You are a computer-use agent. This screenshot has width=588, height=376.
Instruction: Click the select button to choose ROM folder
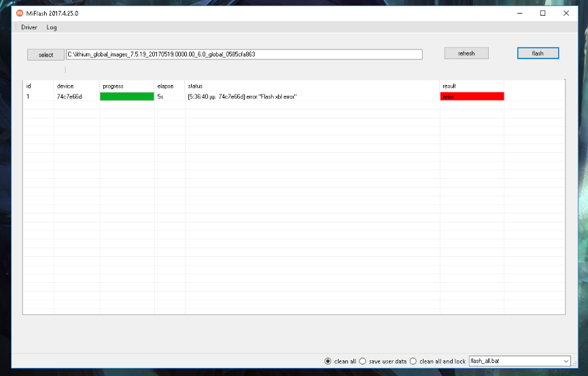[x=46, y=55]
